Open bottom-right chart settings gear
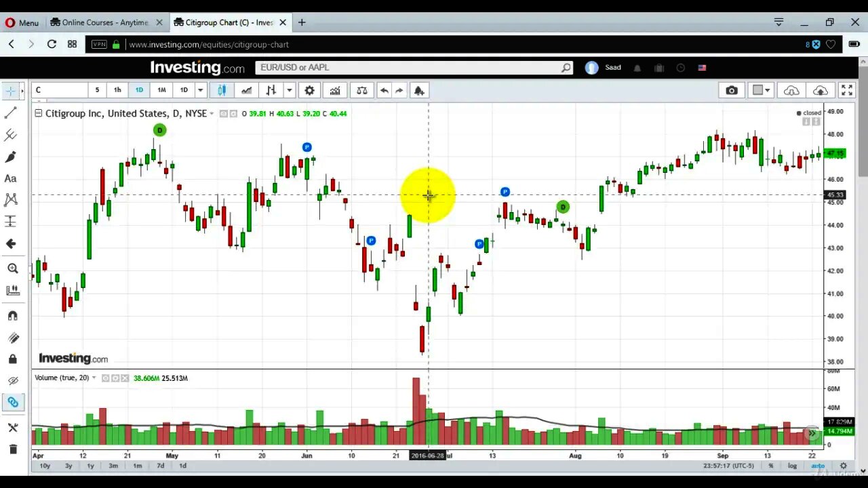This screenshot has height=488, width=868. click(844, 466)
